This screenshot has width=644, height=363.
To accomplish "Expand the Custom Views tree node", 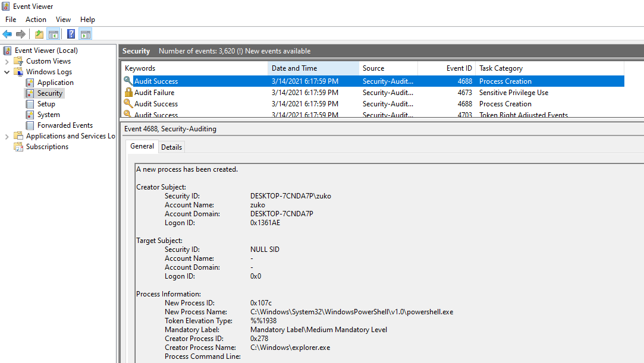I will click(x=5, y=61).
